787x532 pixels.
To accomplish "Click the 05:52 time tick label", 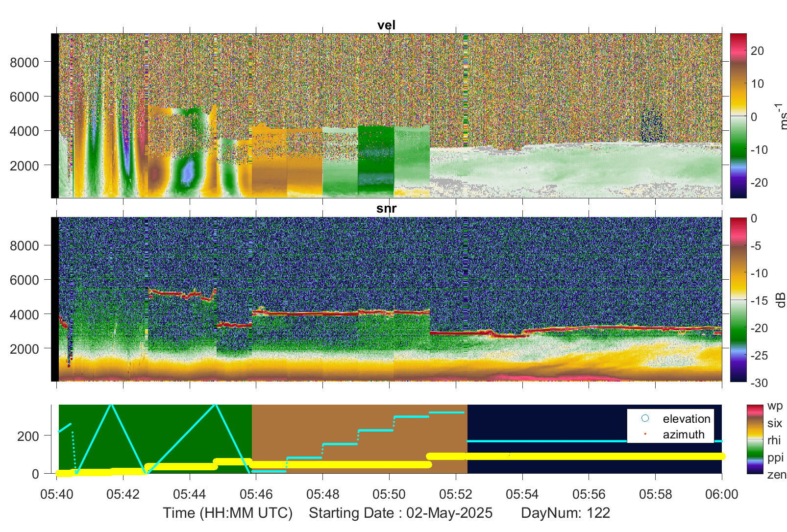I will coord(456,494).
